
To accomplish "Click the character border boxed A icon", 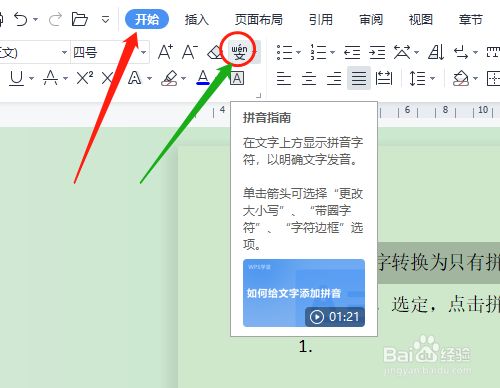I will click(x=237, y=79).
